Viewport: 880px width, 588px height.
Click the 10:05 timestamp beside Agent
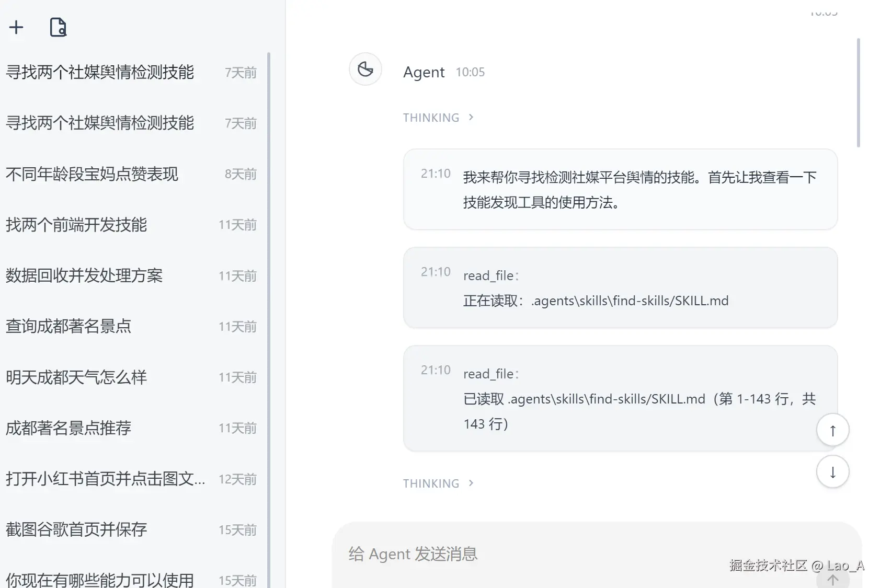click(x=470, y=72)
